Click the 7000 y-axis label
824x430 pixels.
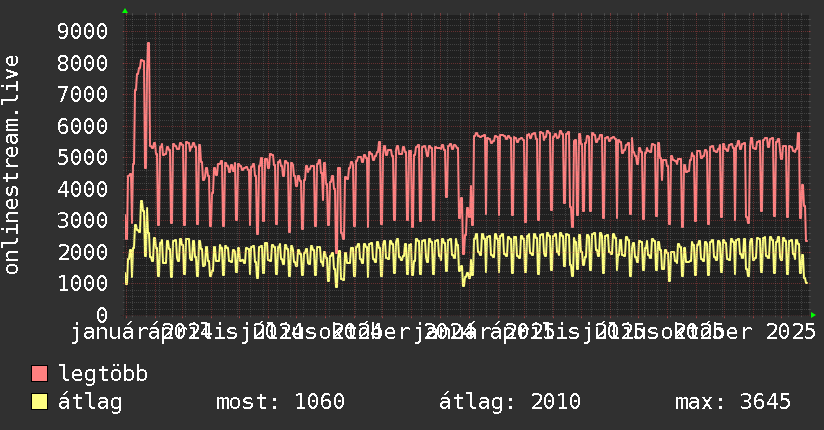click(83, 95)
